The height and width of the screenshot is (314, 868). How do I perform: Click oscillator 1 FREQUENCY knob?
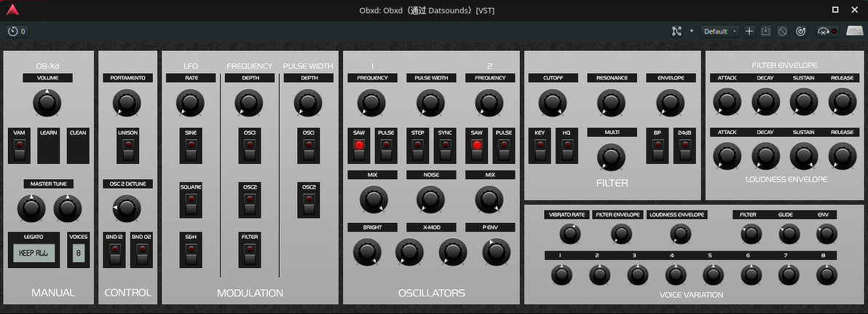[x=371, y=103]
